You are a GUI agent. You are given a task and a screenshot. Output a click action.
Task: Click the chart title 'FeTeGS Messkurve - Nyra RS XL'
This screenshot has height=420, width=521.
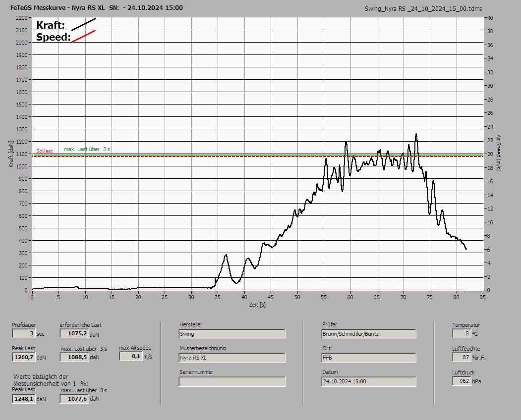pyautogui.click(x=58, y=7)
